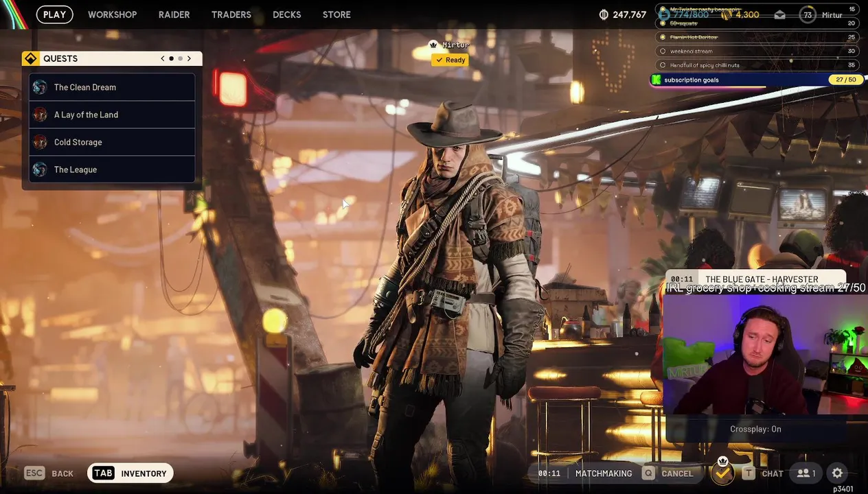Screen dimensions: 868x494
Task: Open the party members icon showing 1
Action: [806, 473]
